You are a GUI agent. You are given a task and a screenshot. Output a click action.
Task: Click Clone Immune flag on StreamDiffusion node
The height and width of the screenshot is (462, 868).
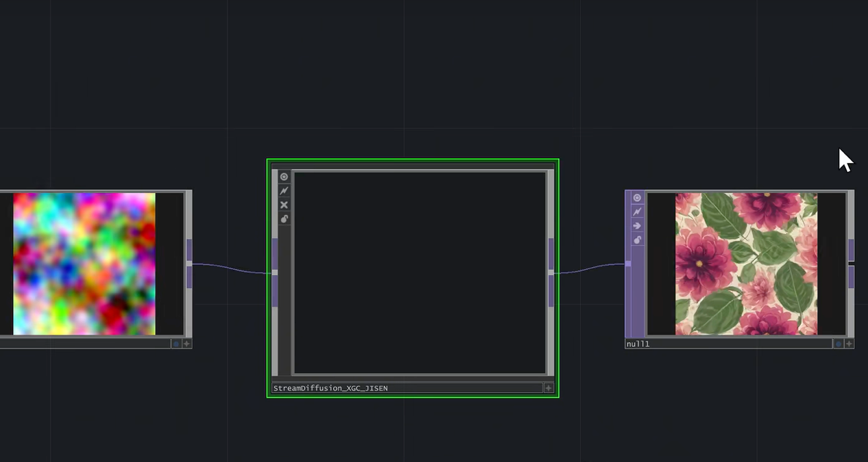(x=284, y=191)
